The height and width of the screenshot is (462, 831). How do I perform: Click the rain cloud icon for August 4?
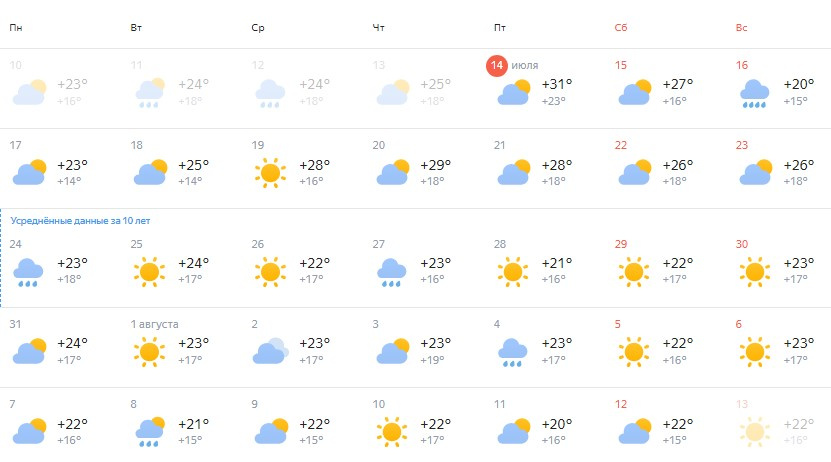point(513,351)
